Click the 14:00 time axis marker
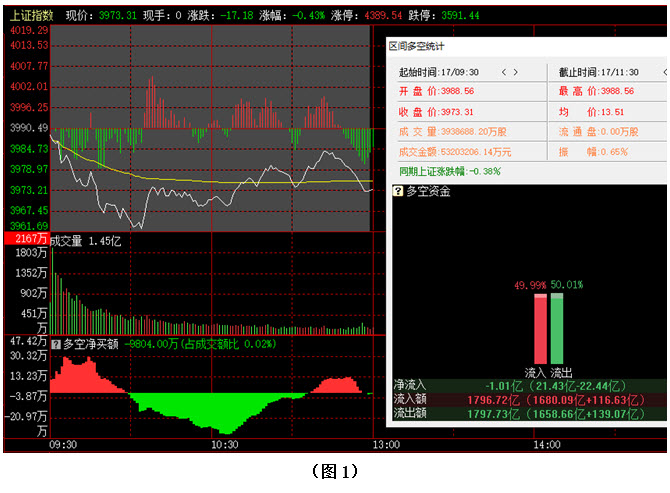670x493 pixels. 546,444
